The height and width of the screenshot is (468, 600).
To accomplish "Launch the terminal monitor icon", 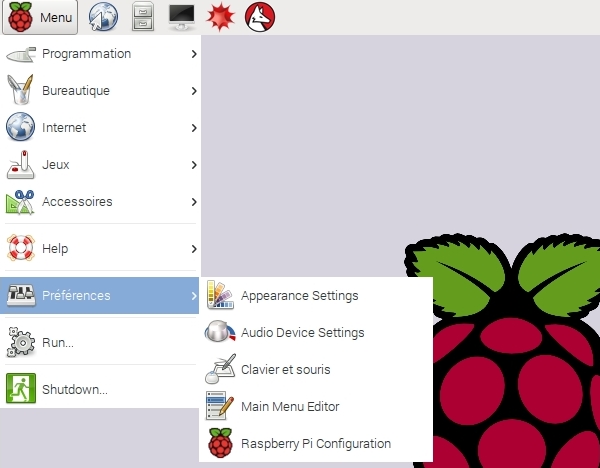I will coord(182,16).
